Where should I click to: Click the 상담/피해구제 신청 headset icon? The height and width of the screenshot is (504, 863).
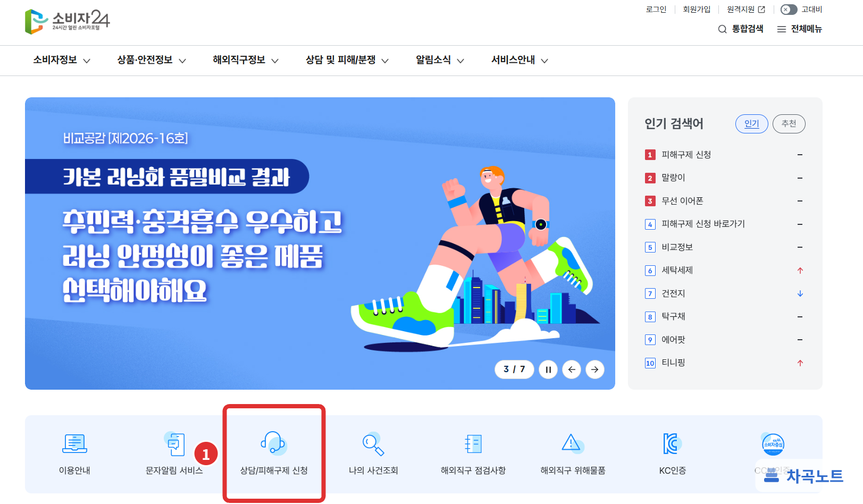pos(274,443)
